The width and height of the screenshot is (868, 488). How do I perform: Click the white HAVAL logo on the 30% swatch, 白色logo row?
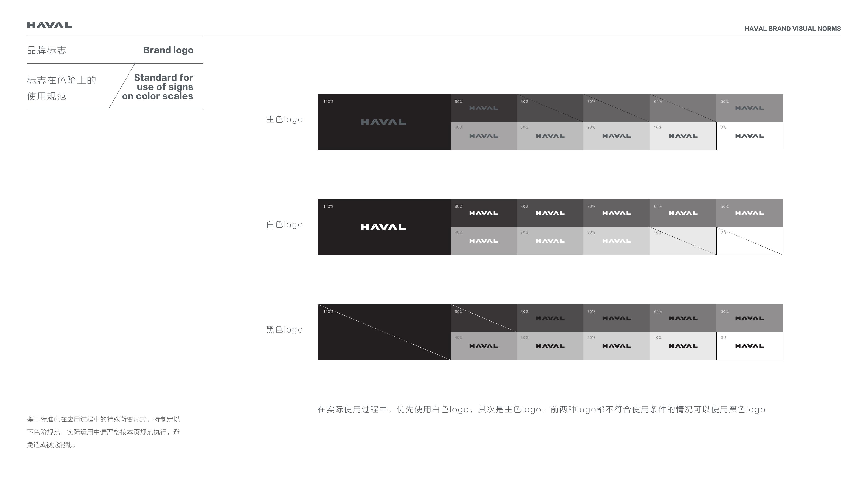click(x=550, y=241)
